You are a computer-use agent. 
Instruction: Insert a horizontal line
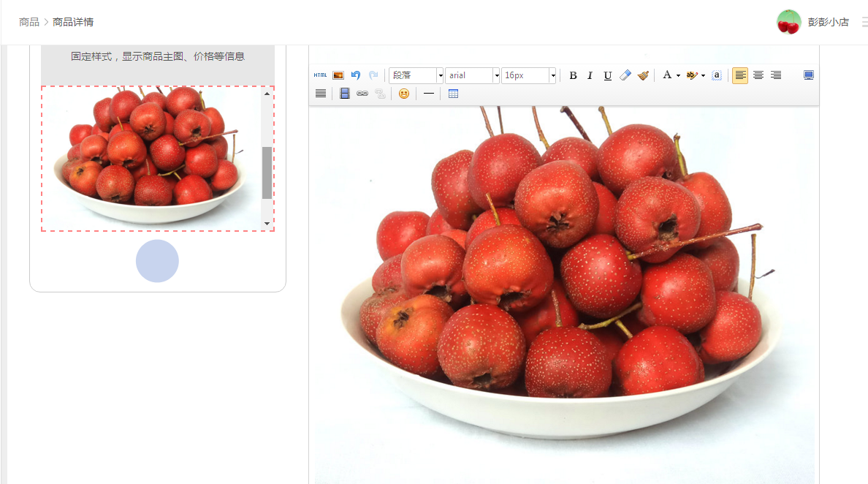coord(428,94)
